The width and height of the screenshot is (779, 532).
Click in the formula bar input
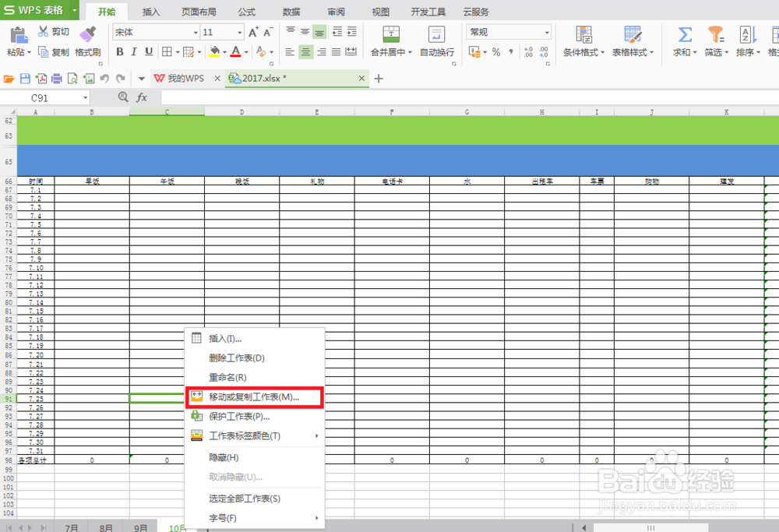470,98
